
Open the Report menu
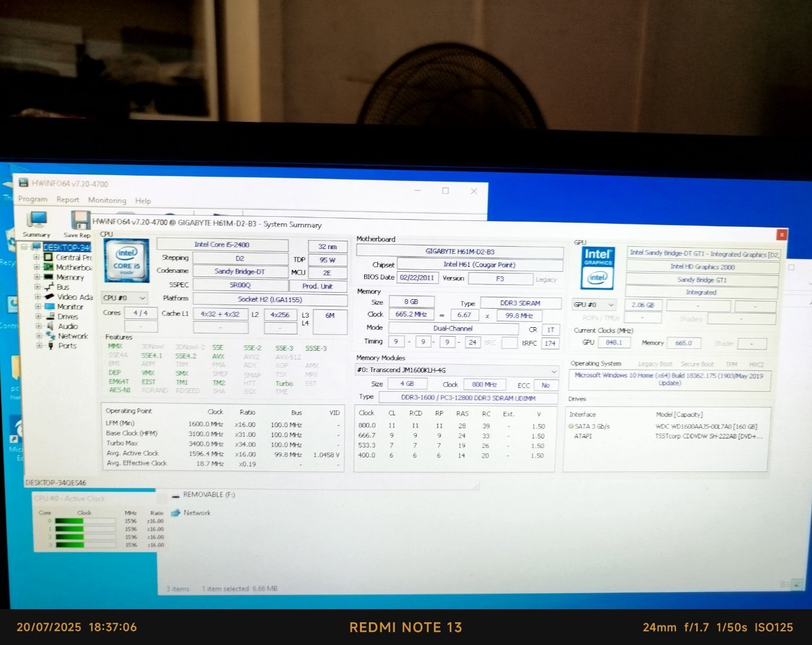67,199
